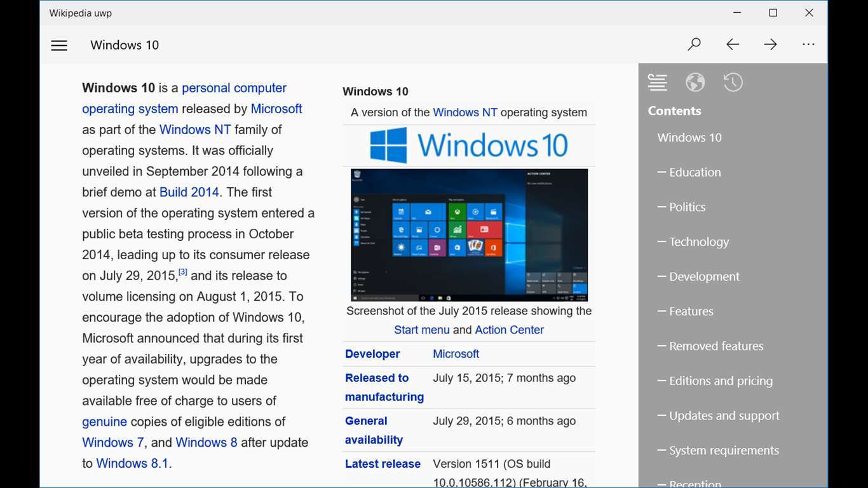Follow the personal computer link
The image size is (868, 488).
pyautogui.click(x=234, y=88)
